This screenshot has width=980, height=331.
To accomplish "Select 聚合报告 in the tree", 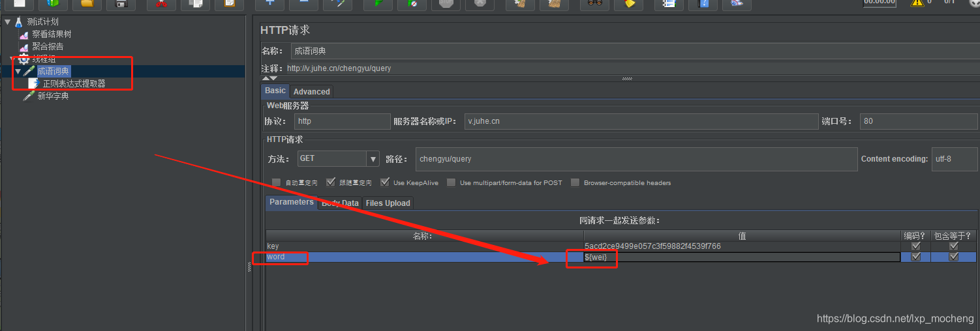I will pos(48,47).
